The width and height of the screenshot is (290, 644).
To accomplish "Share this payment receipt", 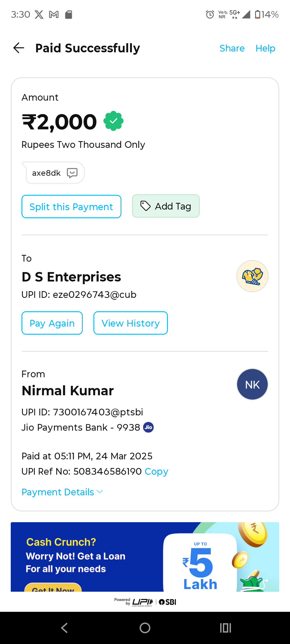I will tap(232, 48).
